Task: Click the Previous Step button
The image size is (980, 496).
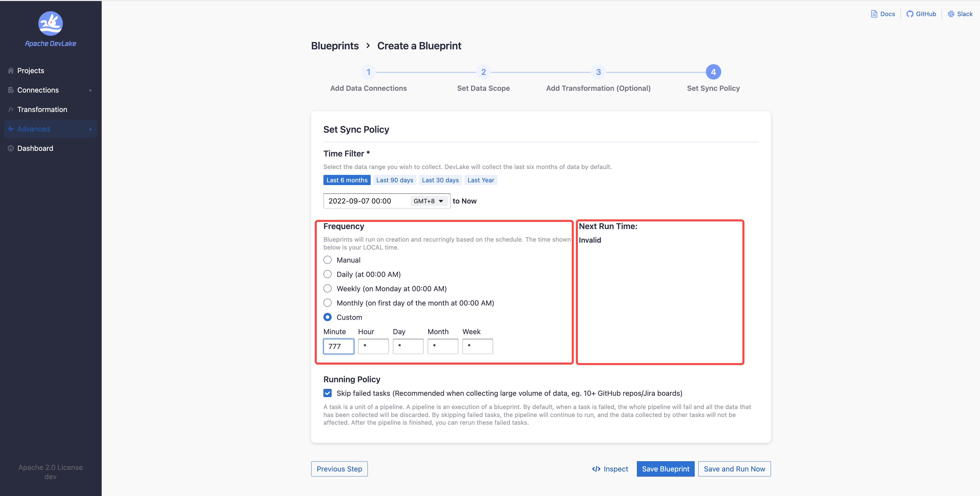Action: [339, 469]
